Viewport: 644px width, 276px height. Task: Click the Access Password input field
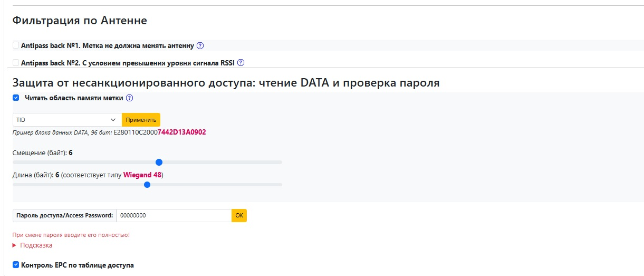coord(174,215)
